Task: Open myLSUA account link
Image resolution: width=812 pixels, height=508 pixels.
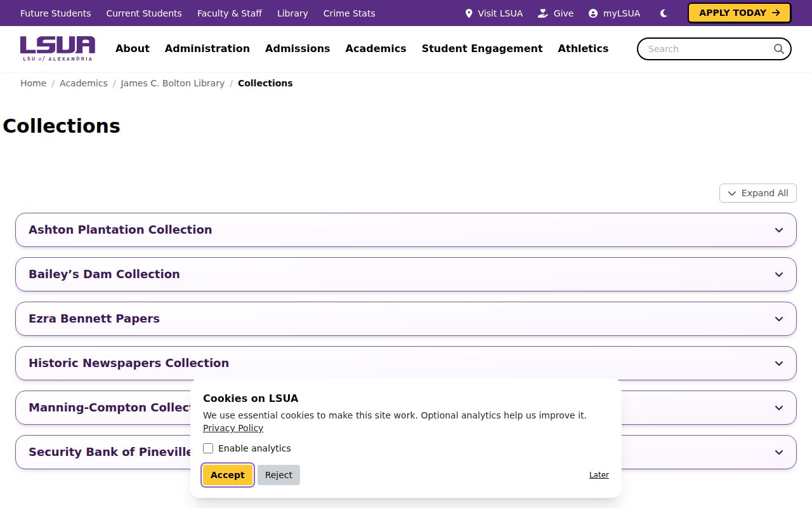Action: click(x=614, y=13)
